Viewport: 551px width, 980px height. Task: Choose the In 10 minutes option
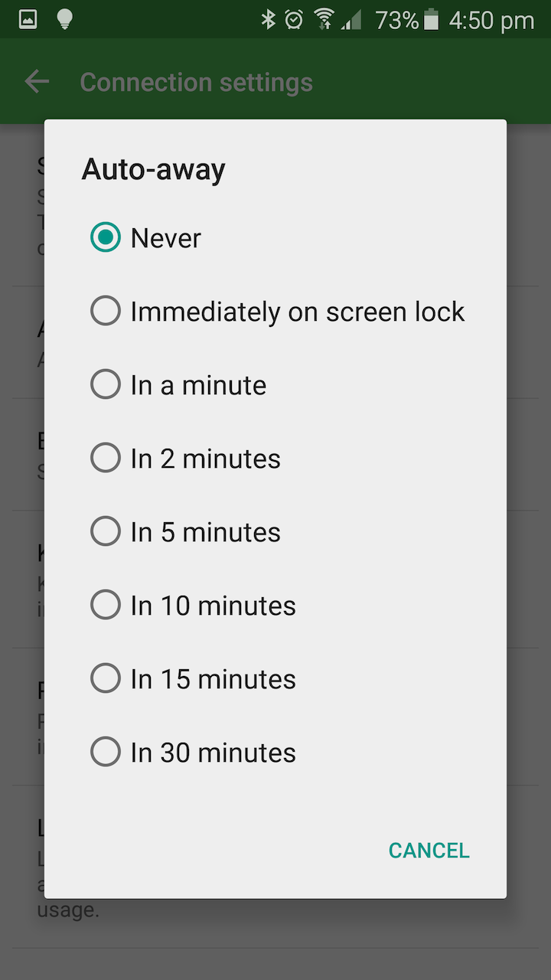tap(106, 605)
